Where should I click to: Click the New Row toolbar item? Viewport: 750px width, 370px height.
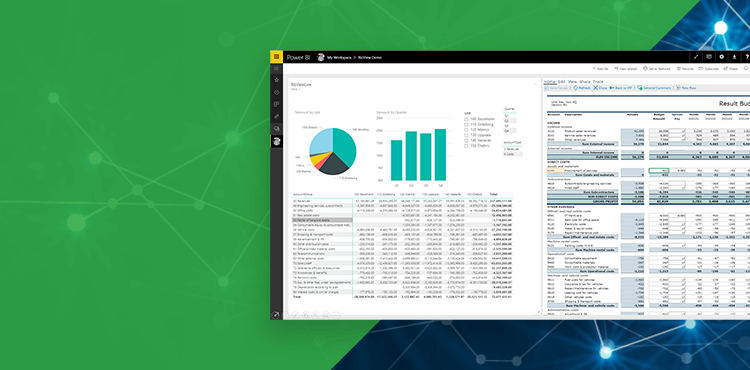click(685, 88)
